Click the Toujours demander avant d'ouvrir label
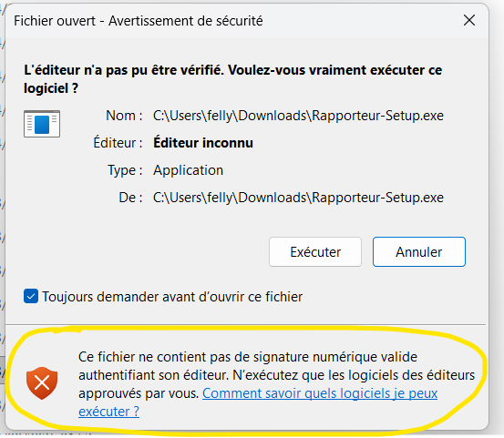The image size is (504, 438). click(172, 297)
